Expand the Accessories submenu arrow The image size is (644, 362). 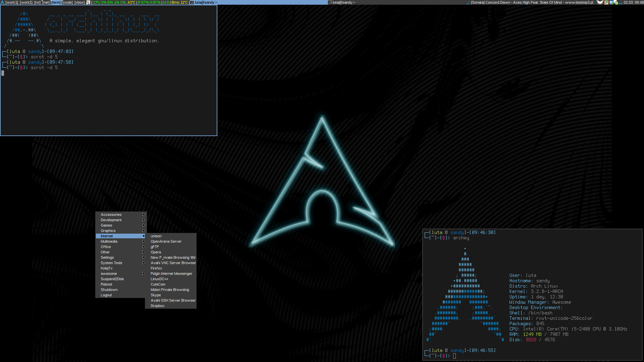[144, 215]
